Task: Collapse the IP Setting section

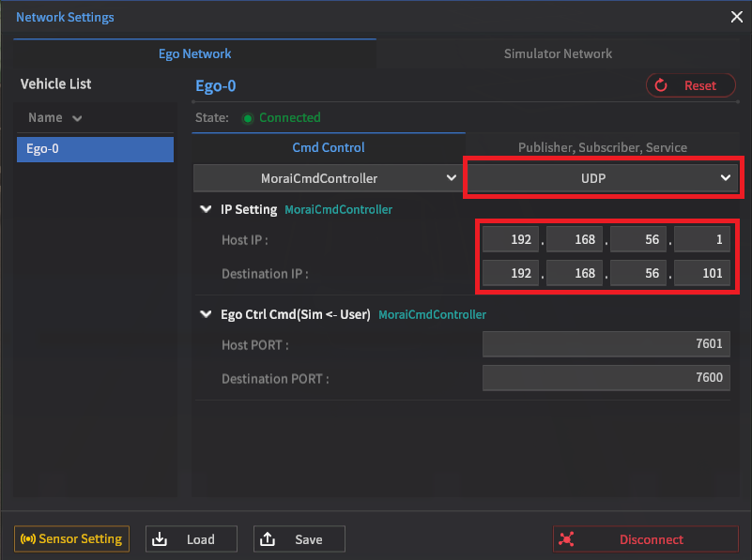Action: (x=206, y=209)
